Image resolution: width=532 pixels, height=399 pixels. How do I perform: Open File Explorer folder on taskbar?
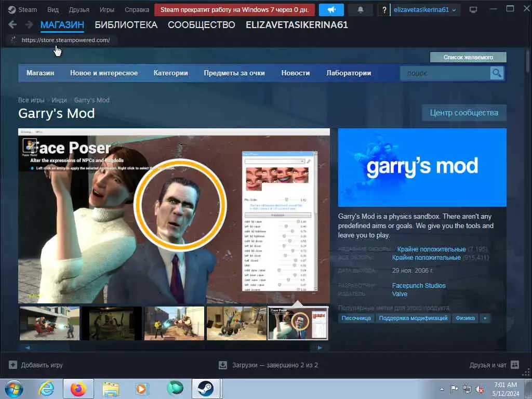point(111,389)
